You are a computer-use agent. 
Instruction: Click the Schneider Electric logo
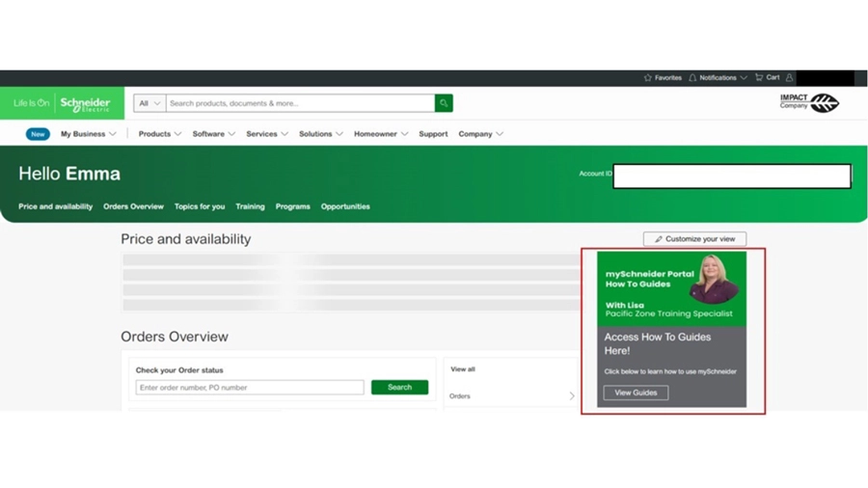85,103
